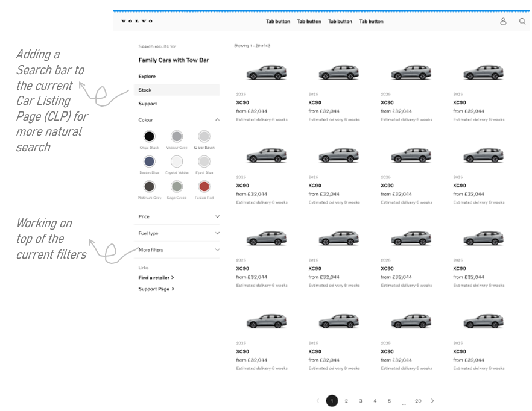Image resolution: width=532 pixels, height=411 pixels.
Task: Select the Crystal White colour swatch
Action: click(177, 162)
